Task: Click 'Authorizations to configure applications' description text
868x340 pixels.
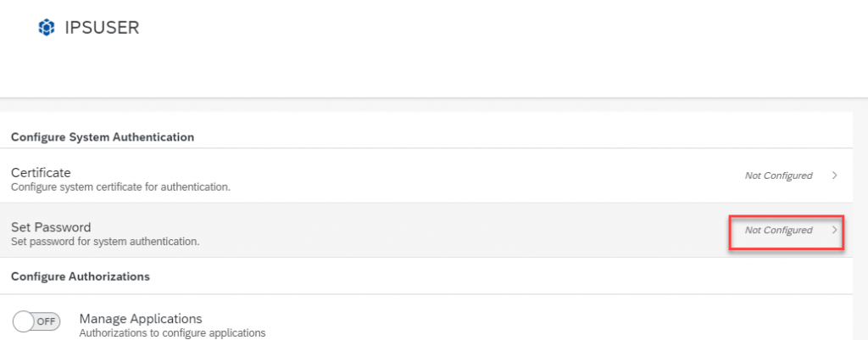Action: pos(173,333)
